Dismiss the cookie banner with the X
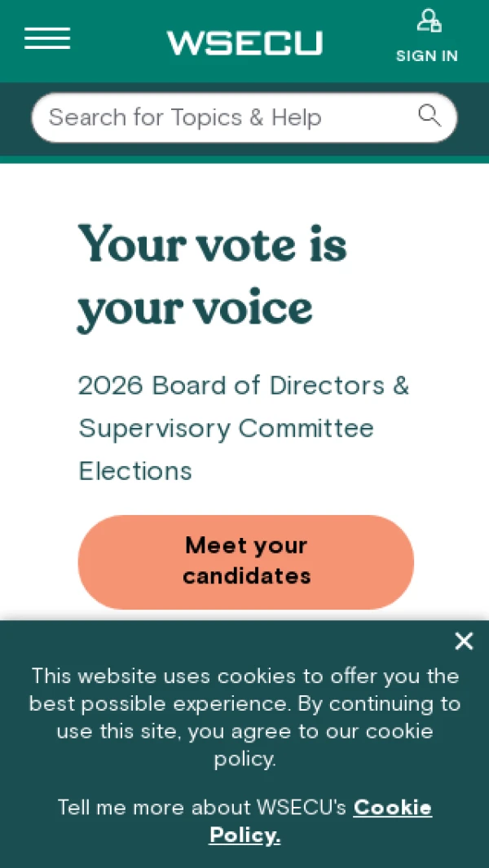This screenshot has width=489, height=868. 464,641
